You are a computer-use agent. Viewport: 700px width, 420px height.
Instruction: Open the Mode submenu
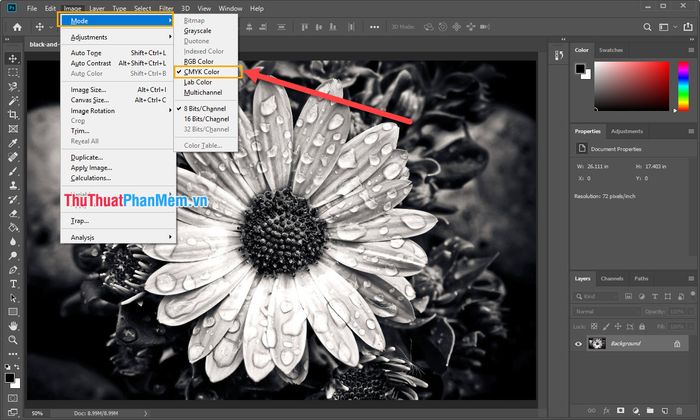coord(116,21)
